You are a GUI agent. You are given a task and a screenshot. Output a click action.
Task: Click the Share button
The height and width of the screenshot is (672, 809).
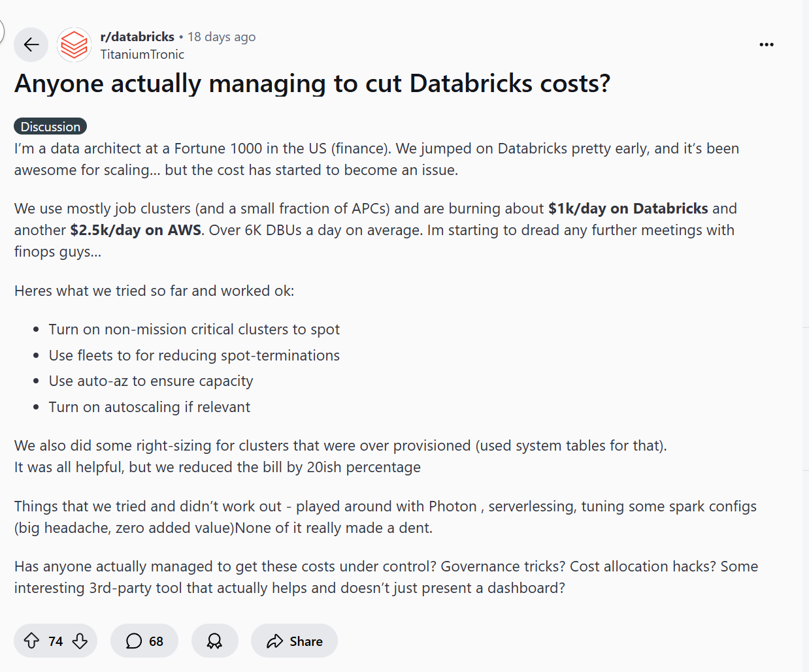click(x=294, y=641)
